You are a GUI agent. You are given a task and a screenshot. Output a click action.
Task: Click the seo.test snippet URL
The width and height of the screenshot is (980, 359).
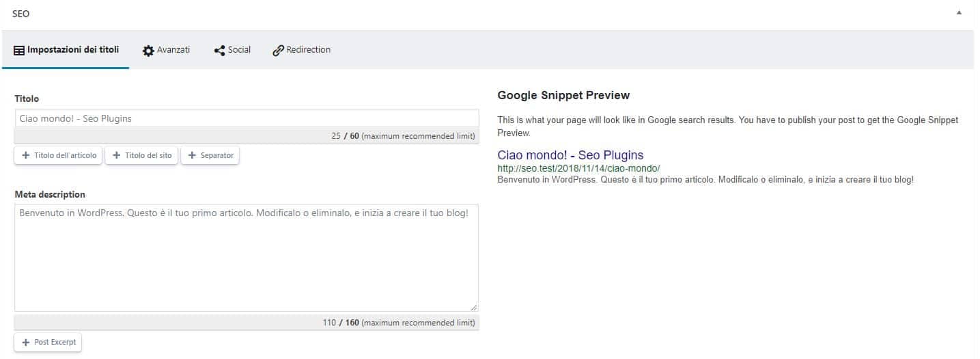click(x=579, y=168)
